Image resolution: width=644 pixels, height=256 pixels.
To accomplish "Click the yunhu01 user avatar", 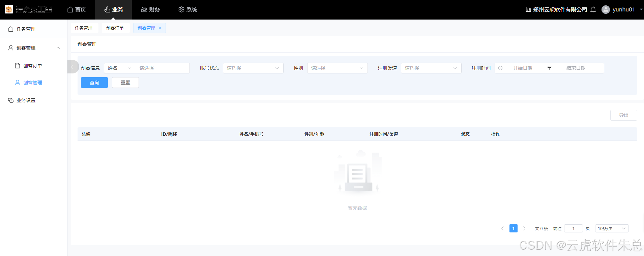I will click(x=606, y=9).
